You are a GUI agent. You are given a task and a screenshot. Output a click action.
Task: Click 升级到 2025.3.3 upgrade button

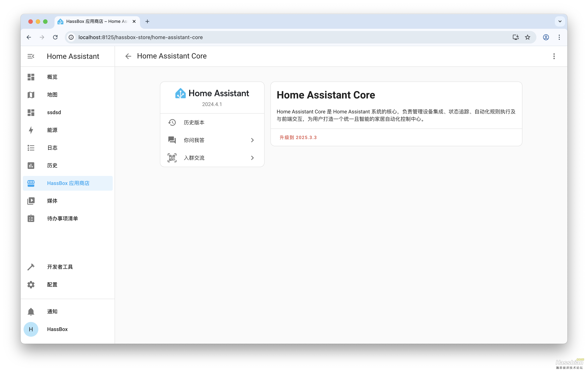pos(298,137)
